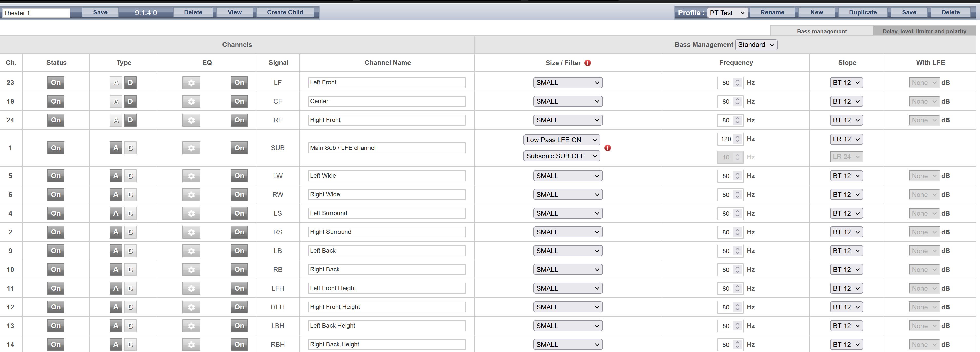The width and height of the screenshot is (980, 352).
Task: Click the Theater 1 name input field
Action: click(36, 13)
